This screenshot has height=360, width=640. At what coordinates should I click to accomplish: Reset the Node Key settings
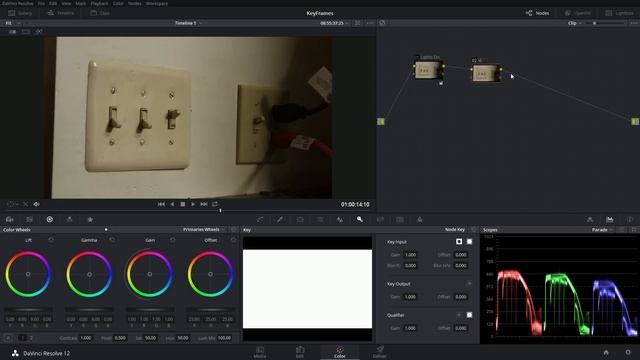474,230
